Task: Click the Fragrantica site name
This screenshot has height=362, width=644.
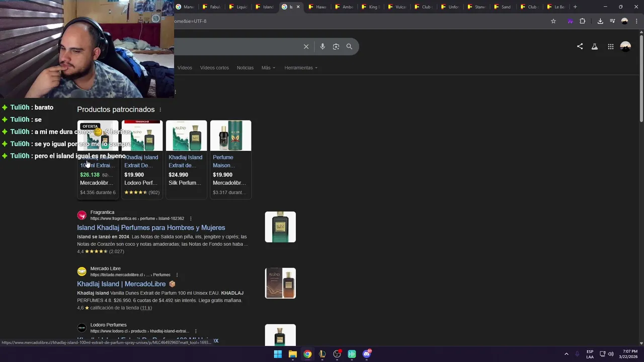Action: [x=102, y=212]
